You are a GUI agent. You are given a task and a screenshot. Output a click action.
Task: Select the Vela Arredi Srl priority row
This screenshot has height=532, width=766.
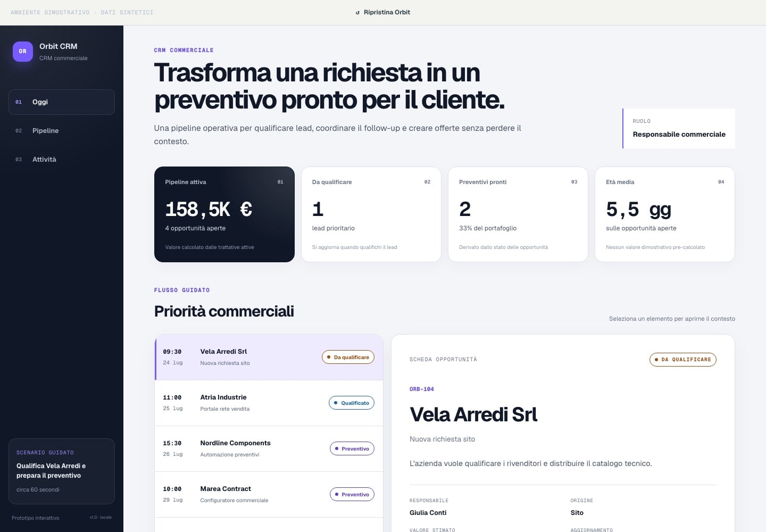(x=269, y=358)
